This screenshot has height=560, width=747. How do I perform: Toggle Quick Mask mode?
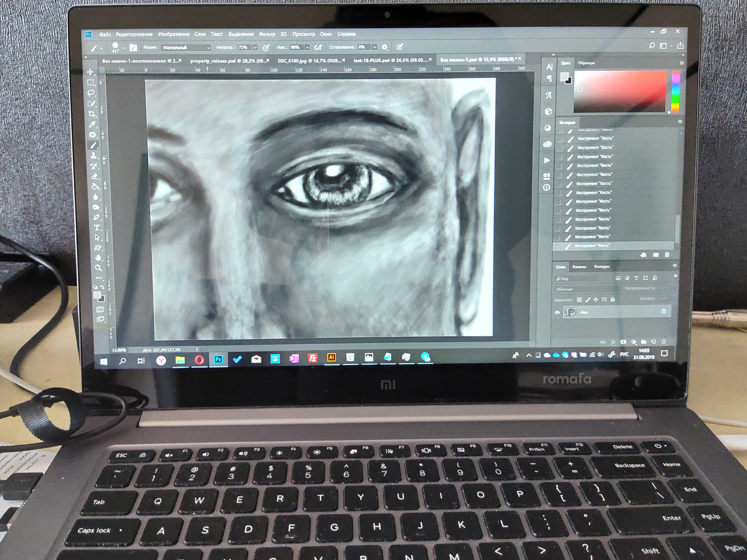pos(100,310)
